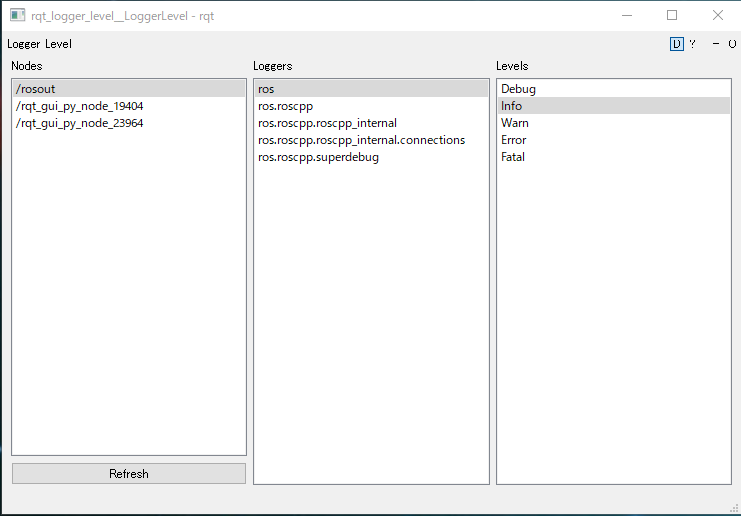Select the ros.roscpp logger
This screenshot has width=741, height=516.
(286, 106)
